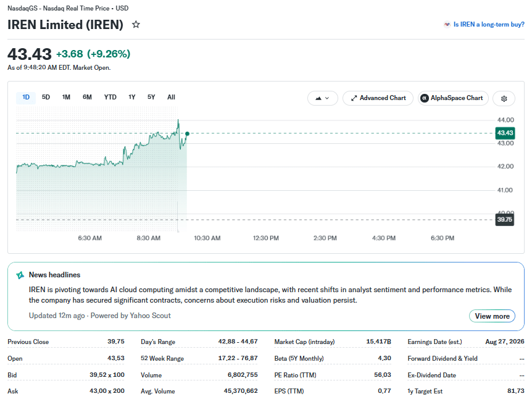Click the 43.43 price label on chart axis

click(x=505, y=133)
